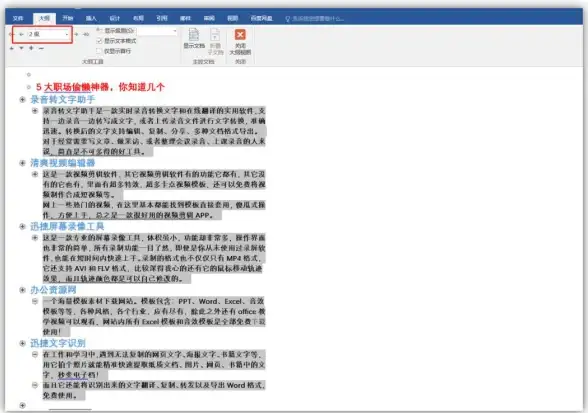Viewport: 588px width, 413px height.
Task: Click plus marker of 录音转文字助手 body paragraph
Action: [35, 111]
